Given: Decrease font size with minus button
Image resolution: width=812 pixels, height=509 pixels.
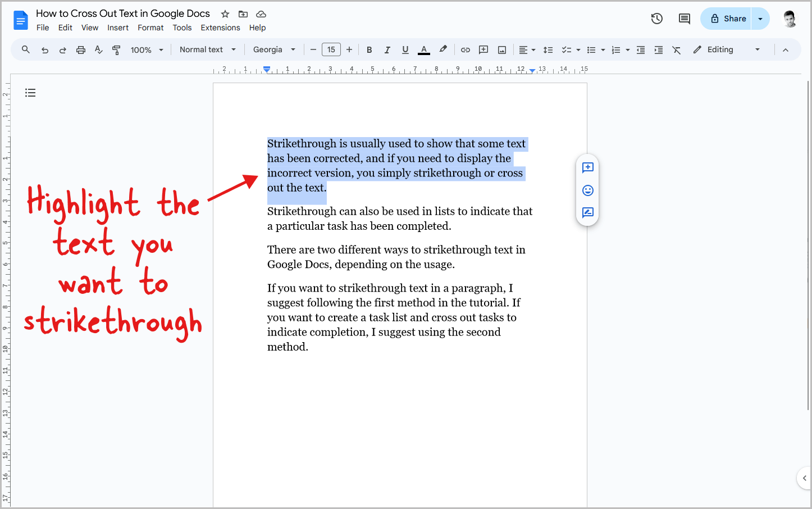Looking at the screenshot, I should 313,49.
